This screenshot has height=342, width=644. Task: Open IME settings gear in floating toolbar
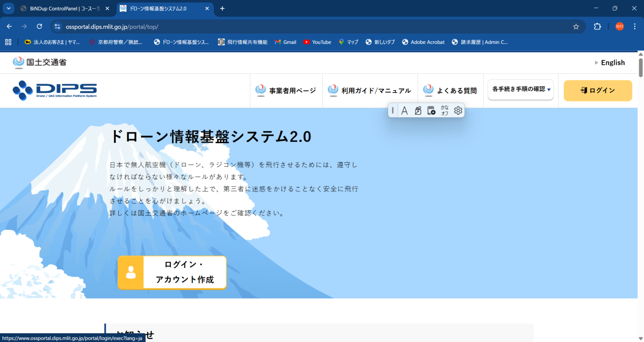(x=458, y=110)
